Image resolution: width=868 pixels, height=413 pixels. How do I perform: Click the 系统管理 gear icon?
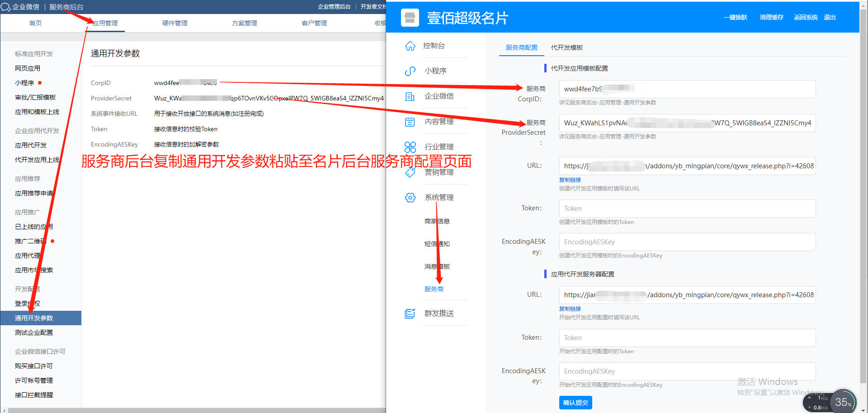coord(410,198)
